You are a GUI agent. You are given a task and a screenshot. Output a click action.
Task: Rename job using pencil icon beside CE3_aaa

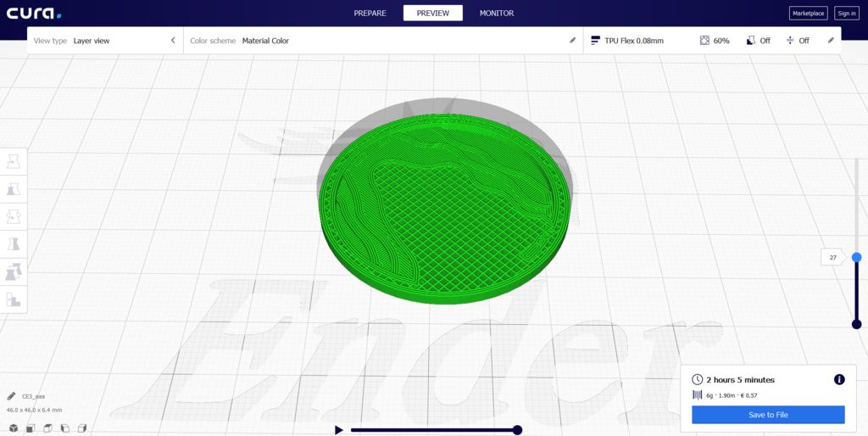pyautogui.click(x=11, y=396)
